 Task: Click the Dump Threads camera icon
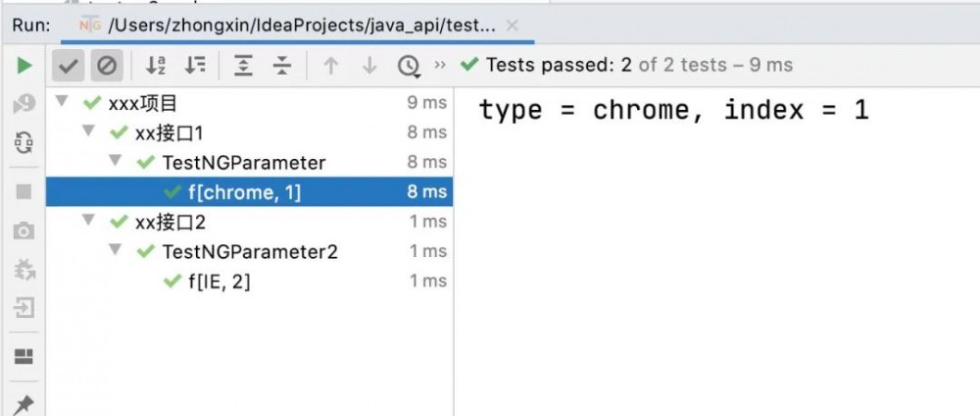coord(24,232)
